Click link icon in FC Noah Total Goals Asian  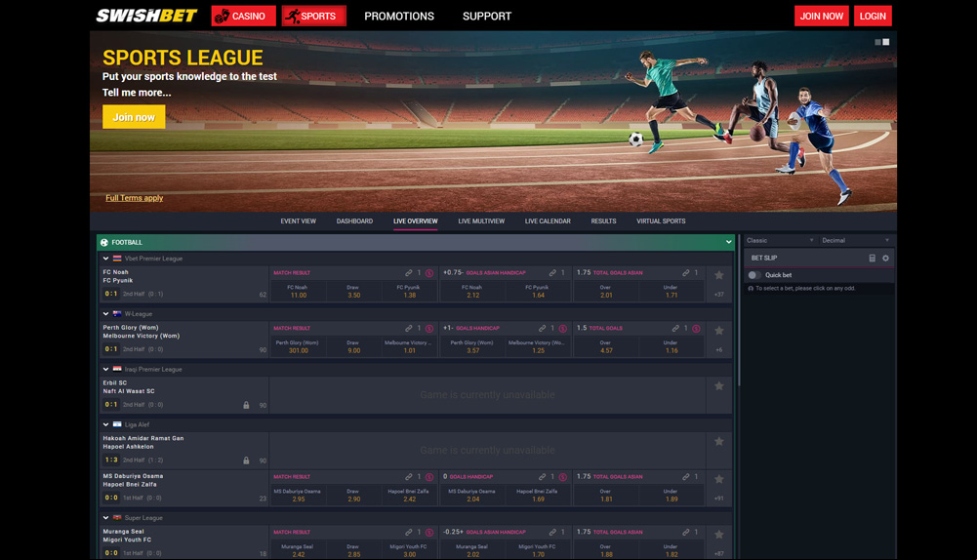coord(686,273)
